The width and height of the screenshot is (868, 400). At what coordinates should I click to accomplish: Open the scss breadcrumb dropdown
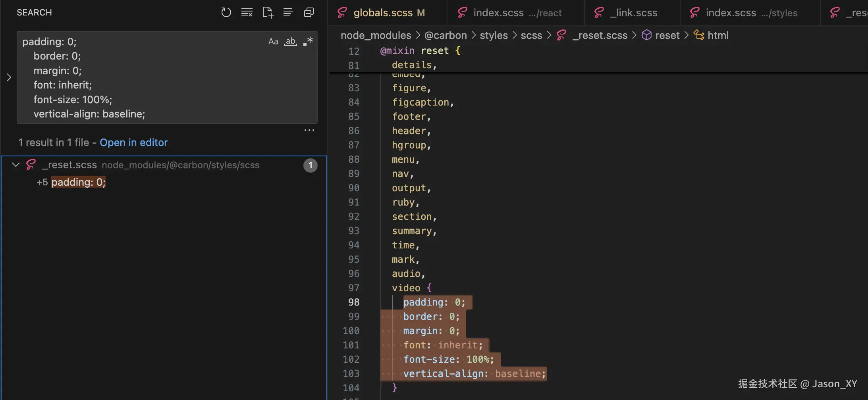(531, 35)
